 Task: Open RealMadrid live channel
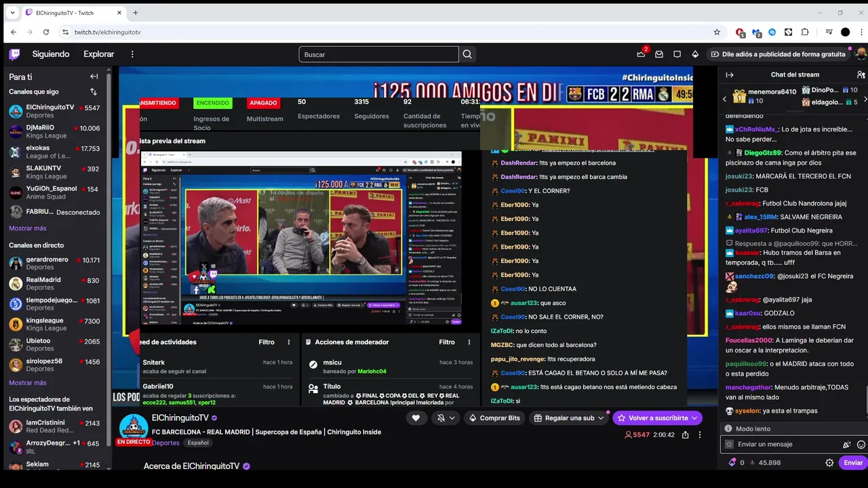pyautogui.click(x=54, y=283)
